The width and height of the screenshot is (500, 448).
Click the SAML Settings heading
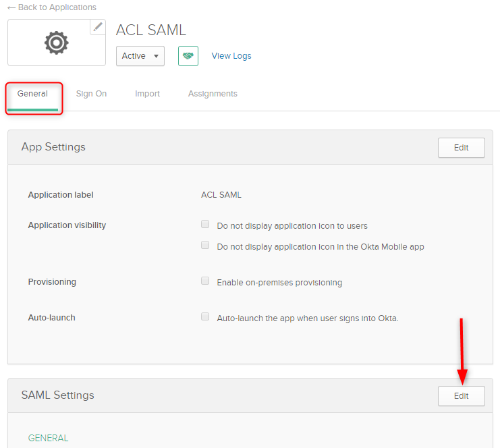click(x=58, y=395)
